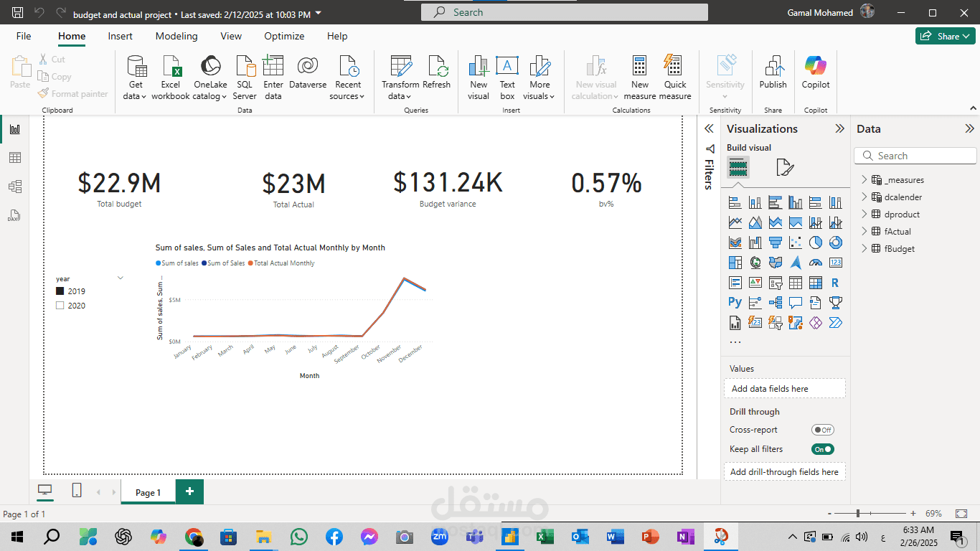
Task: Open the year slicer dropdown arrow
Action: point(121,278)
